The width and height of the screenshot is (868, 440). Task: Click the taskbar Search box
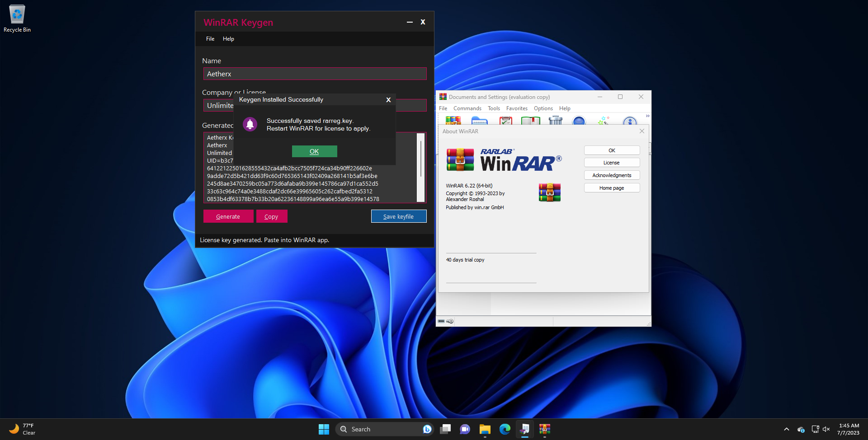pos(384,429)
